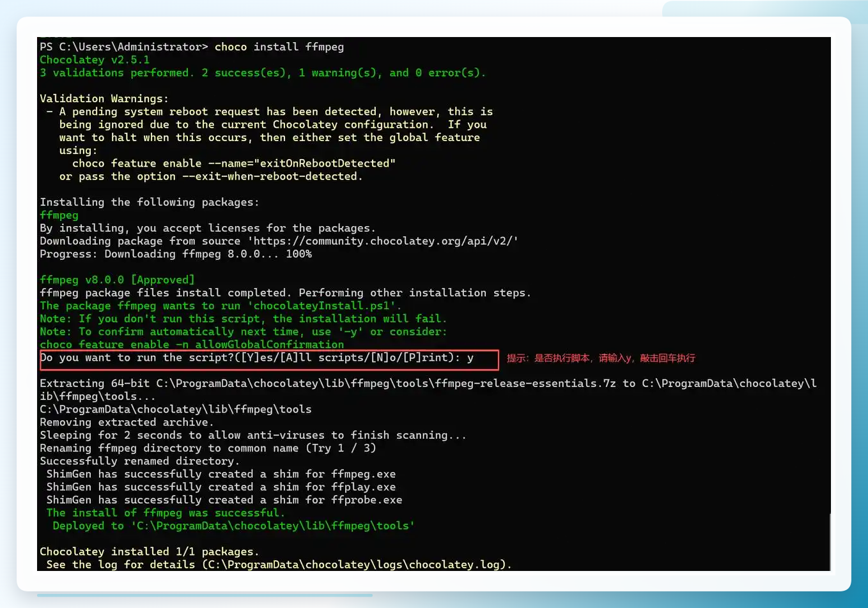Click the red Chinese hint annotation text
This screenshot has height=608, width=868.
[x=601, y=358]
